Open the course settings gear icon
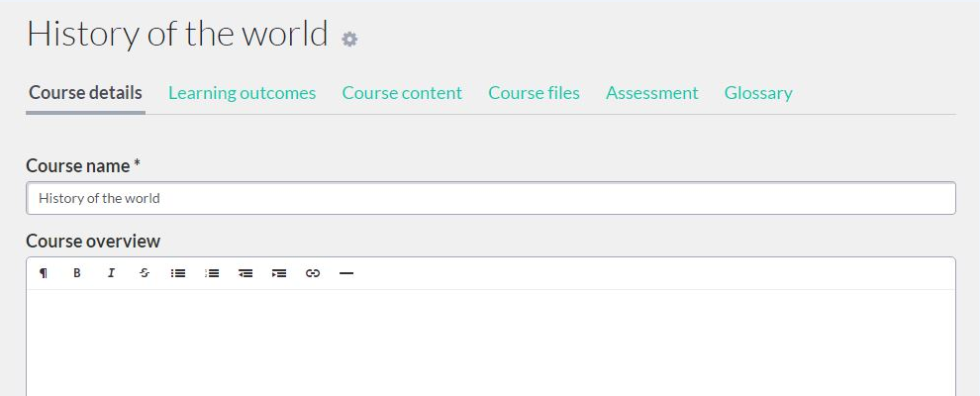The height and width of the screenshot is (396, 980). pos(349,39)
